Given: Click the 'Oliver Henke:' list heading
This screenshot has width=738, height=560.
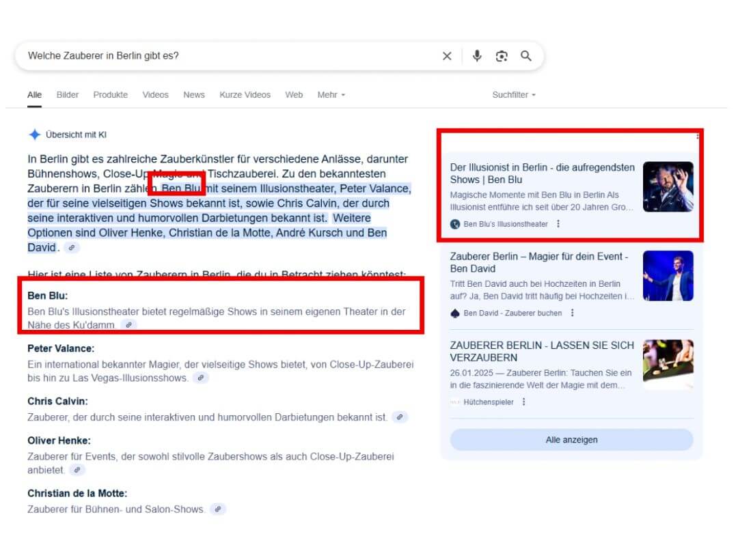Looking at the screenshot, I should tap(59, 440).
